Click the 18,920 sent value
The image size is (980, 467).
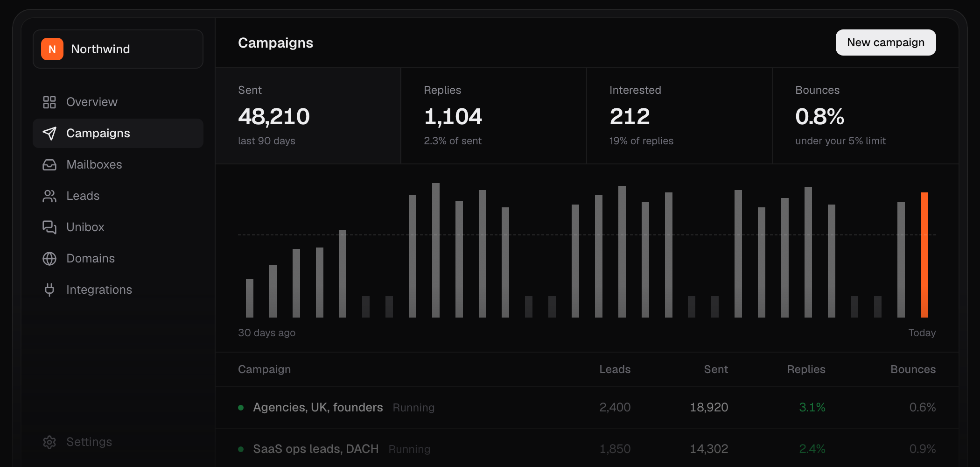(709, 407)
